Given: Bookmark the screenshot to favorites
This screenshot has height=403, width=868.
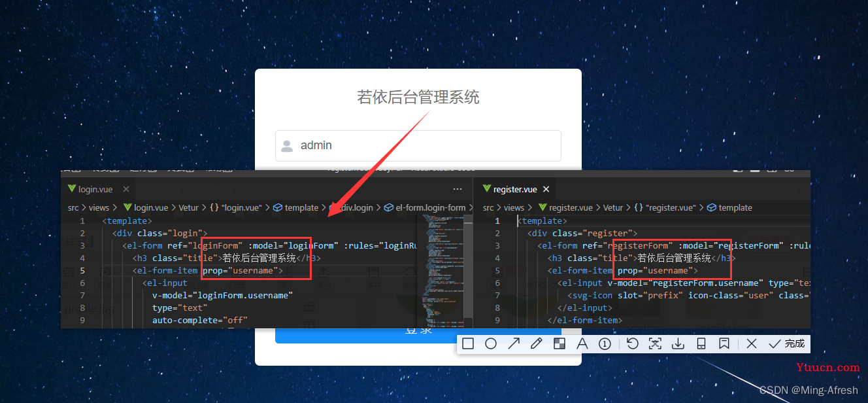Looking at the screenshot, I should [724, 343].
